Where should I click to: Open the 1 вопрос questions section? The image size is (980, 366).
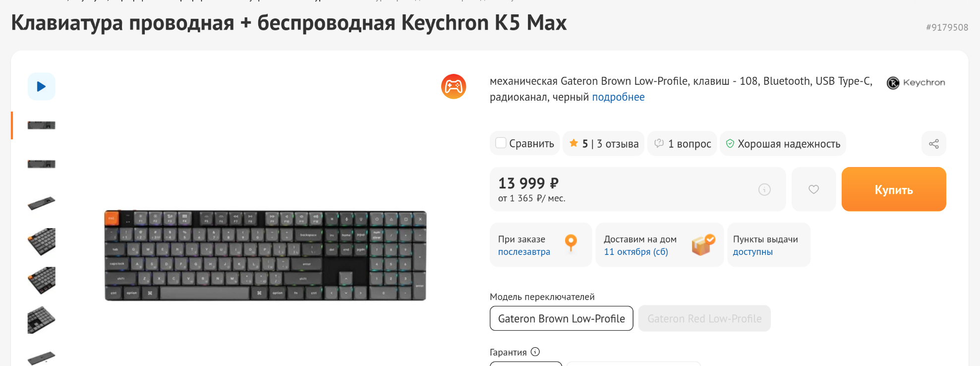pos(683,144)
